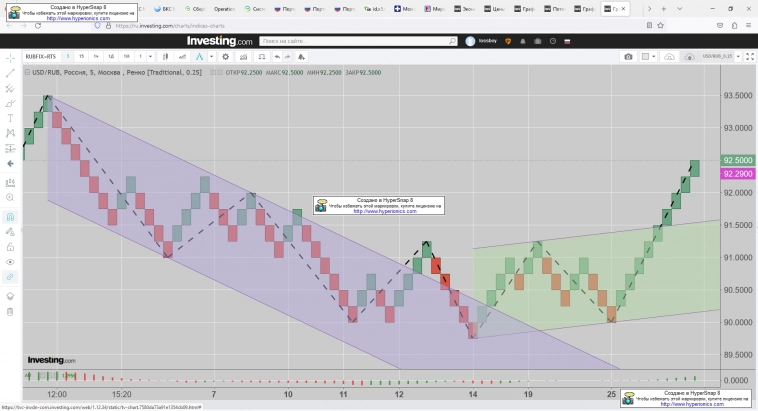Select the crosshair cursor tool
This screenshot has height=411, width=758.
pyautogui.click(x=10, y=59)
